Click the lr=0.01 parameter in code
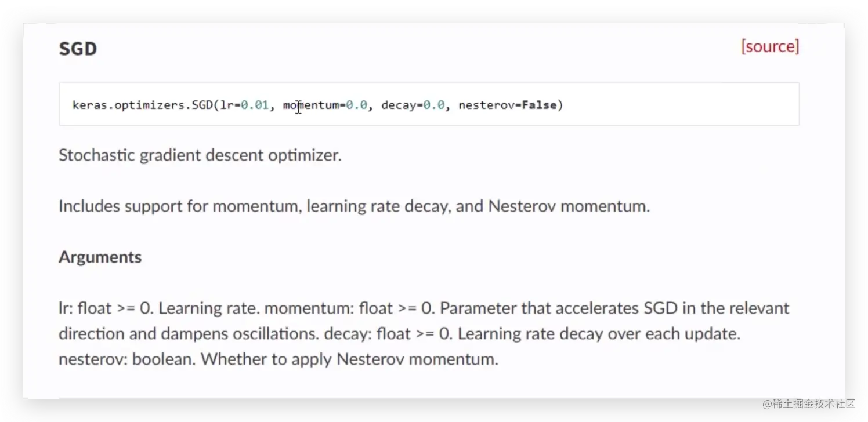This screenshot has width=868, height=422. (244, 106)
